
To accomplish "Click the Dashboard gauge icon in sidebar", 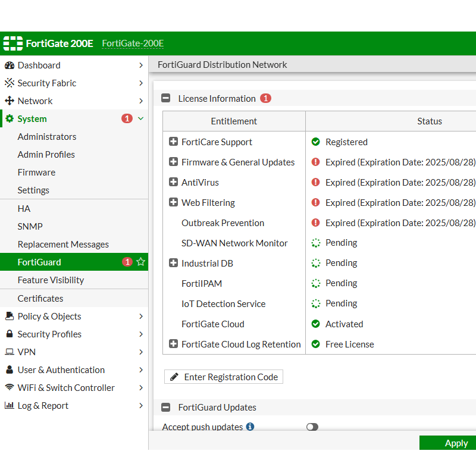I will 10,65.
